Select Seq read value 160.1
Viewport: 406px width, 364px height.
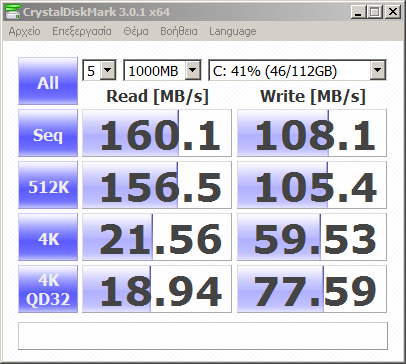pos(157,133)
